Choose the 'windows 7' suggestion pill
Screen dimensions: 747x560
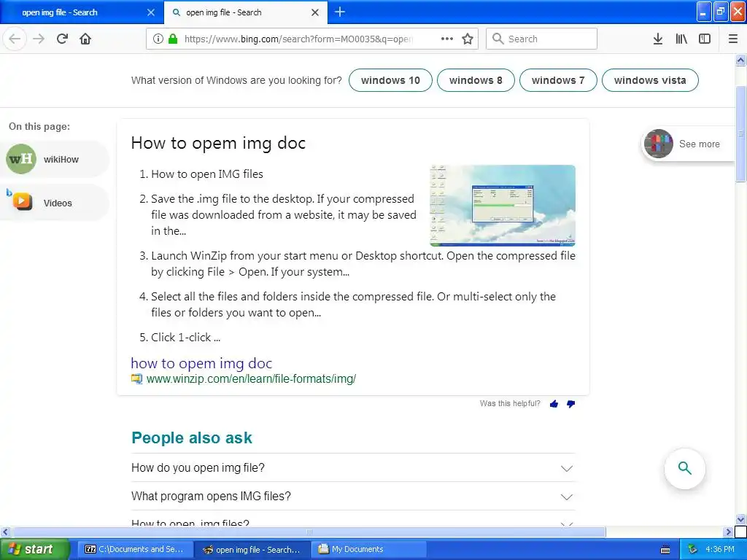pos(558,80)
